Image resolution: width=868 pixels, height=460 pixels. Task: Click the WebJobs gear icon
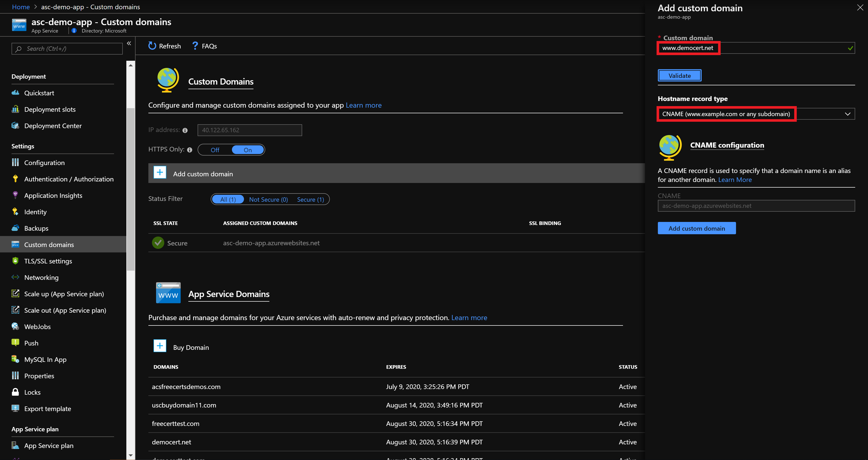[15, 326]
